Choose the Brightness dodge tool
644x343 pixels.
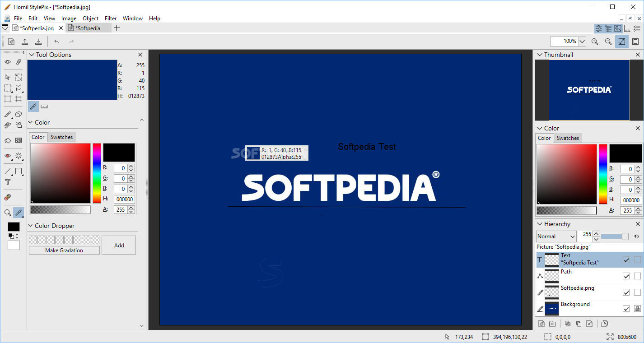(19, 156)
